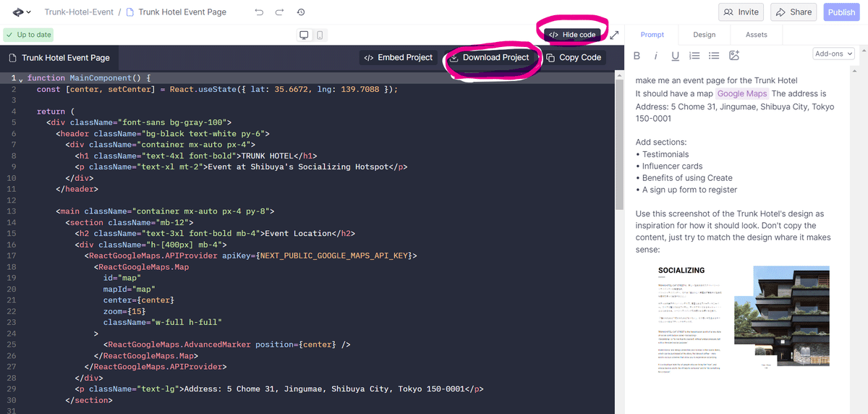
Task: Open the Add-ons dropdown
Action: (834, 54)
